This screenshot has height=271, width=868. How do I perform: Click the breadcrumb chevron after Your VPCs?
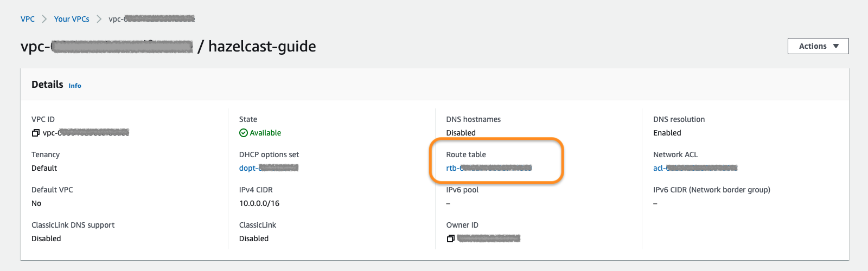click(x=99, y=19)
